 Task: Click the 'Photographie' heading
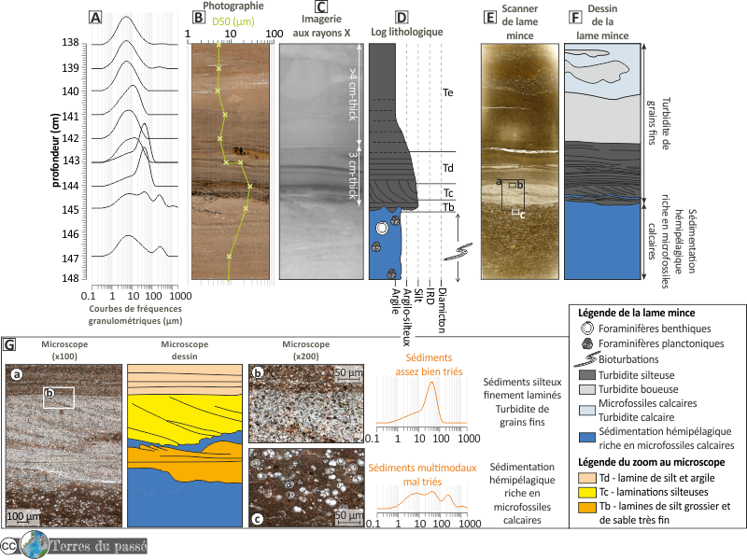point(233,6)
